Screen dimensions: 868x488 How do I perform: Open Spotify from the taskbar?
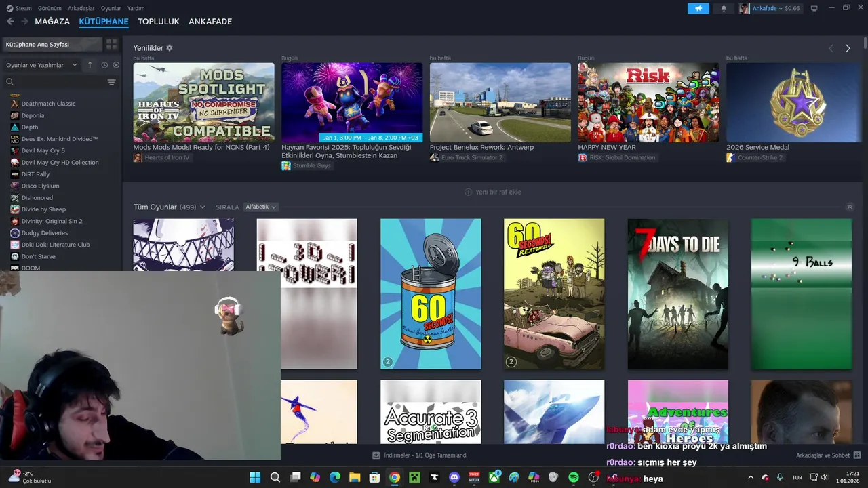click(x=574, y=477)
